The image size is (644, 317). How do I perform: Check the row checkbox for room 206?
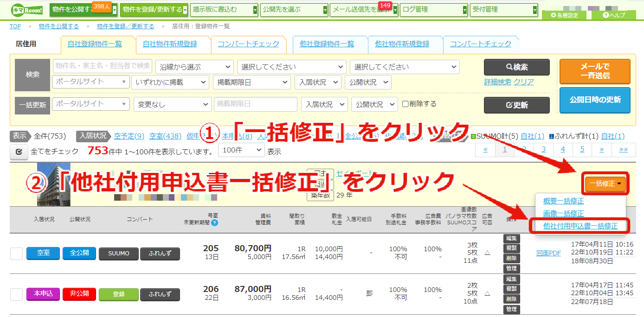point(16,294)
